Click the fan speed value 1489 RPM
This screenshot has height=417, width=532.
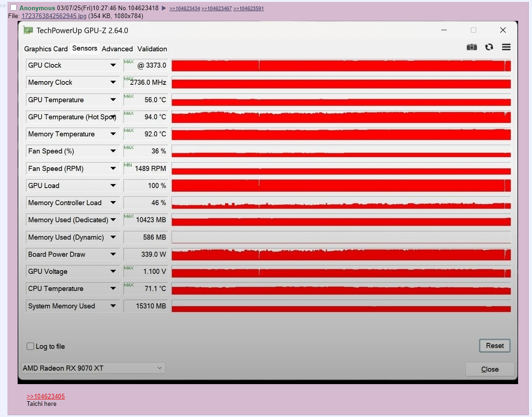pos(150,168)
